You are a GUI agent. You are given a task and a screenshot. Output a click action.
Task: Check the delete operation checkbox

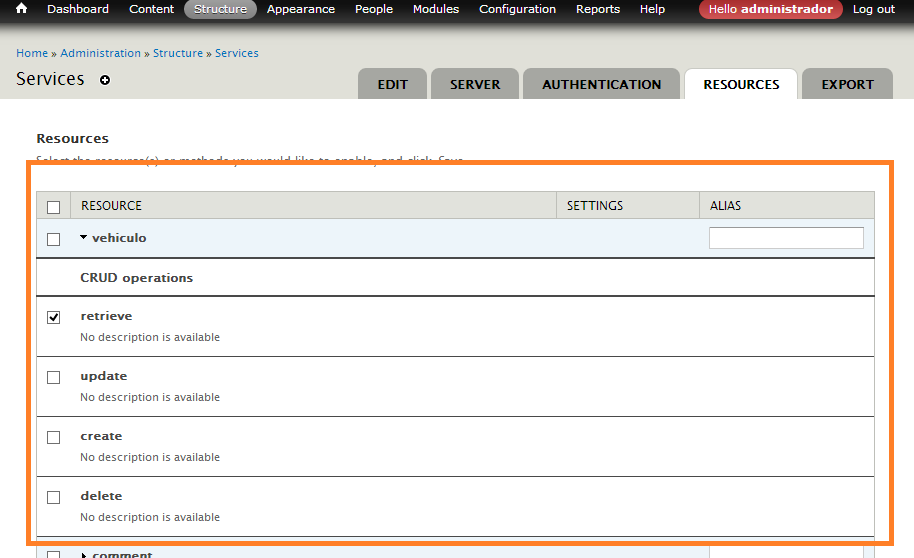pos(54,497)
